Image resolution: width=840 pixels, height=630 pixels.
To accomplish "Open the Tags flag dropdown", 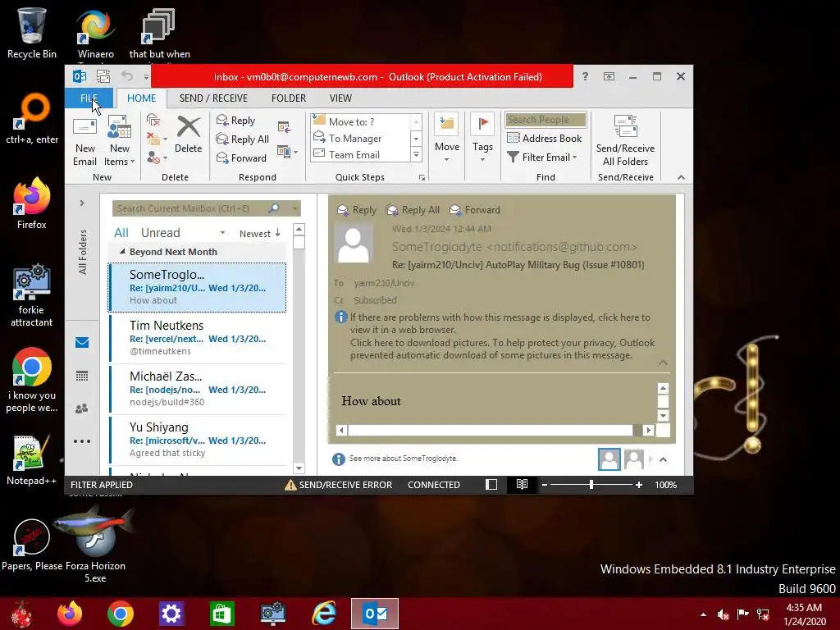I will click(482, 138).
